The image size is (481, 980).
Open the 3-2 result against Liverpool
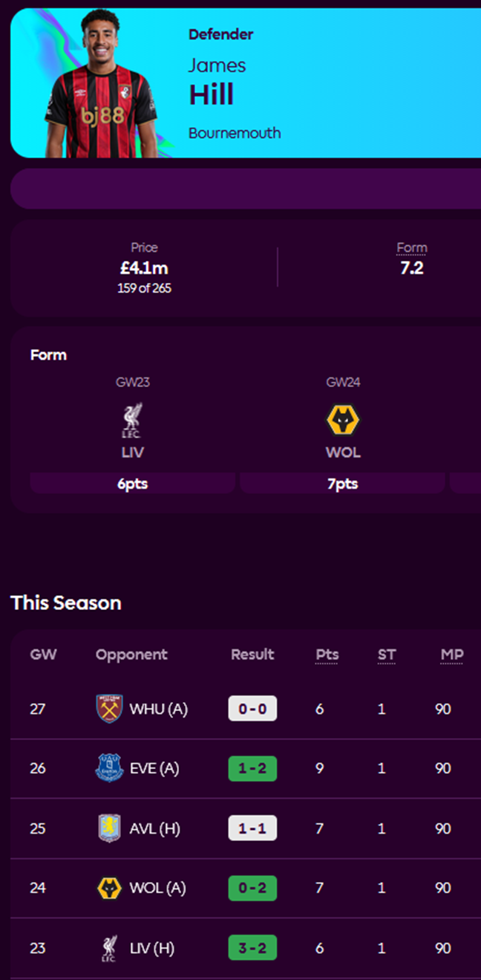click(252, 948)
